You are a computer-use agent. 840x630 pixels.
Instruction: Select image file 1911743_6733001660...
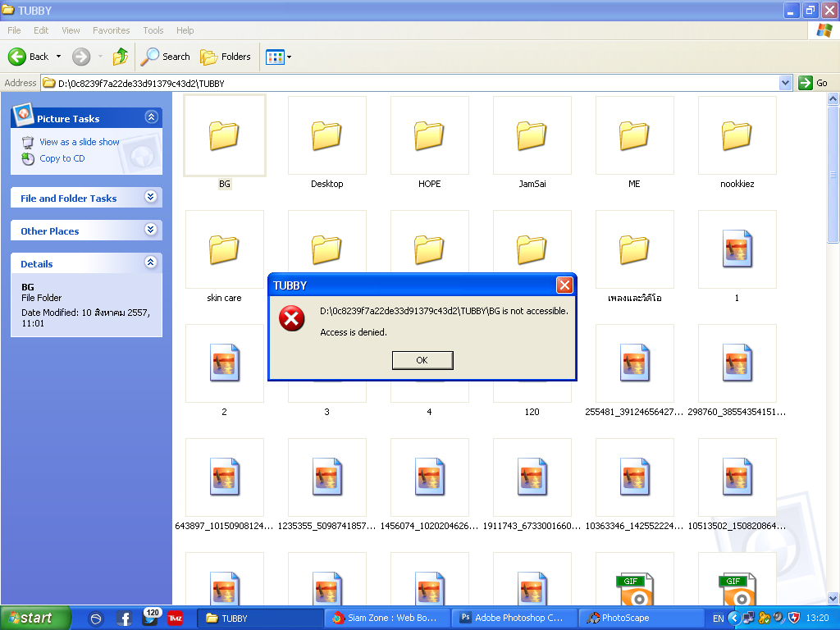click(x=532, y=484)
